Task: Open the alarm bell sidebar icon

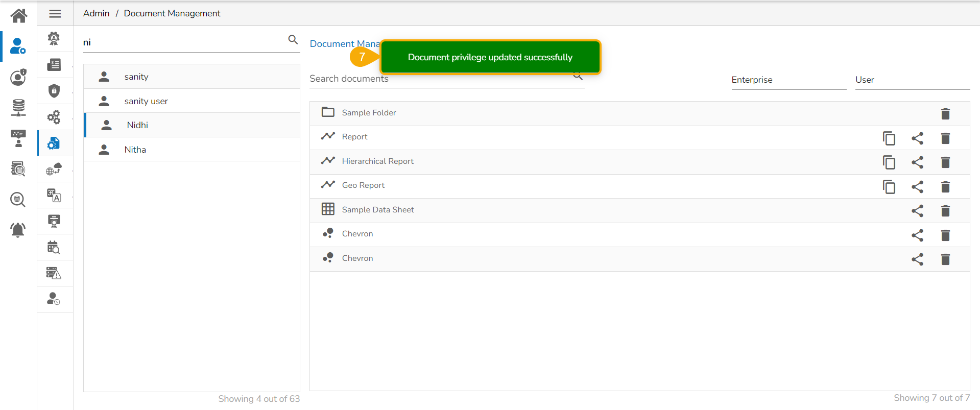Action: [x=18, y=230]
